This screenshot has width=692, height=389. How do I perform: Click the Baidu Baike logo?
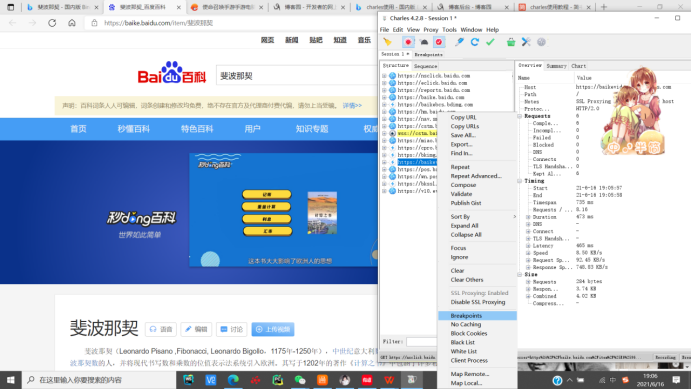click(x=172, y=73)
